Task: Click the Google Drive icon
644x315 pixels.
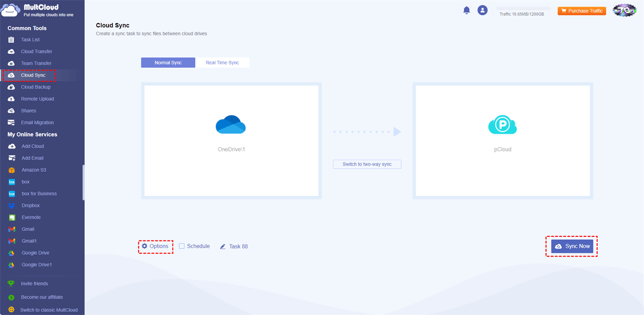Action: [12, 253]
